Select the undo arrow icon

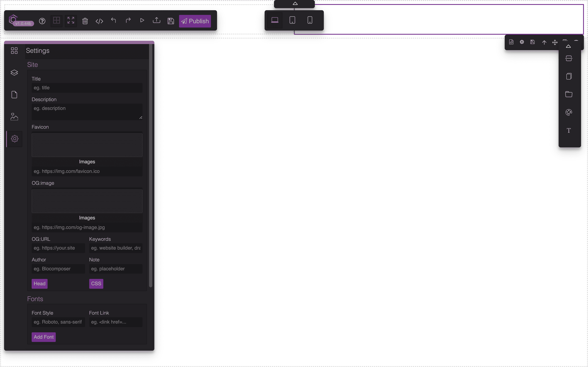(114, 21)
